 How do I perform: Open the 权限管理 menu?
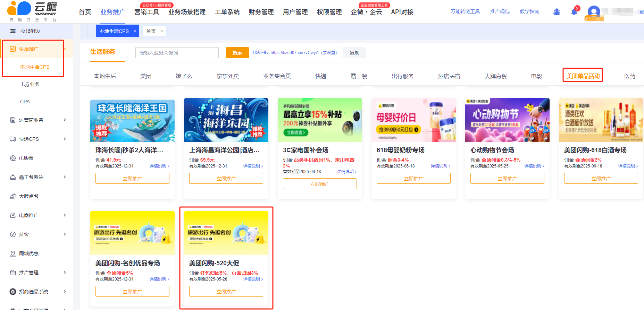point(329,12)
